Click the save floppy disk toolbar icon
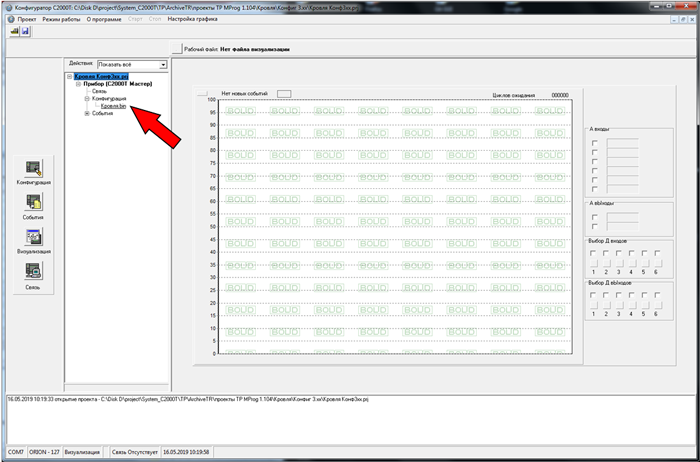Viewport: 700px width, 462px height. click(25, 32)
